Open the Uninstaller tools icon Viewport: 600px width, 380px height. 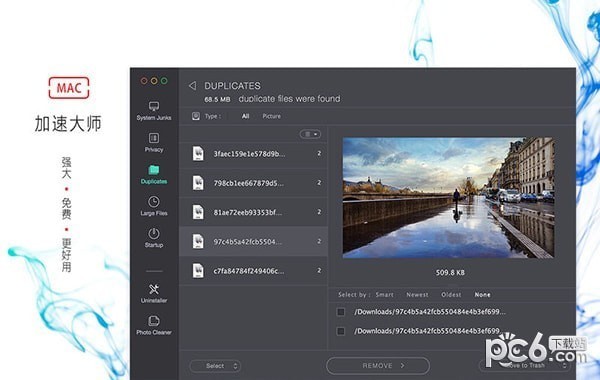154,289
